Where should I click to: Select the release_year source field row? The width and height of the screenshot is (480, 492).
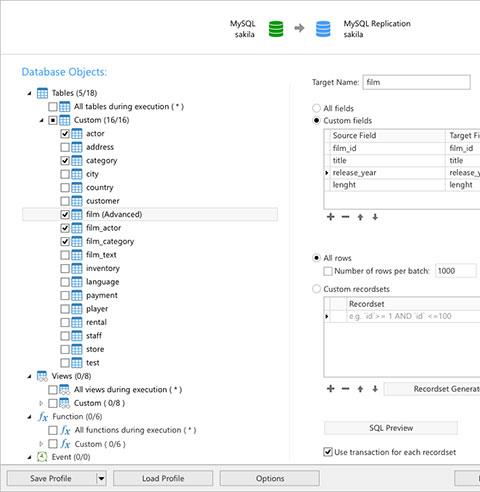point(402,173)
